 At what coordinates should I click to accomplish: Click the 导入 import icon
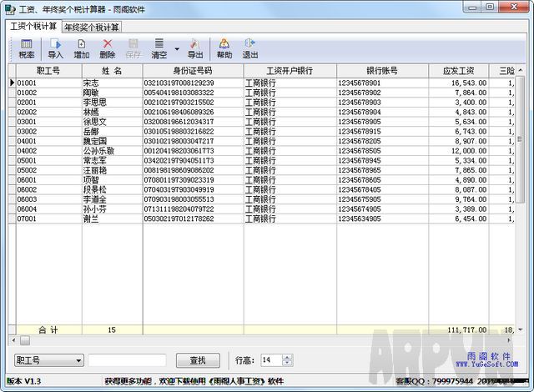tap(55, 48)
